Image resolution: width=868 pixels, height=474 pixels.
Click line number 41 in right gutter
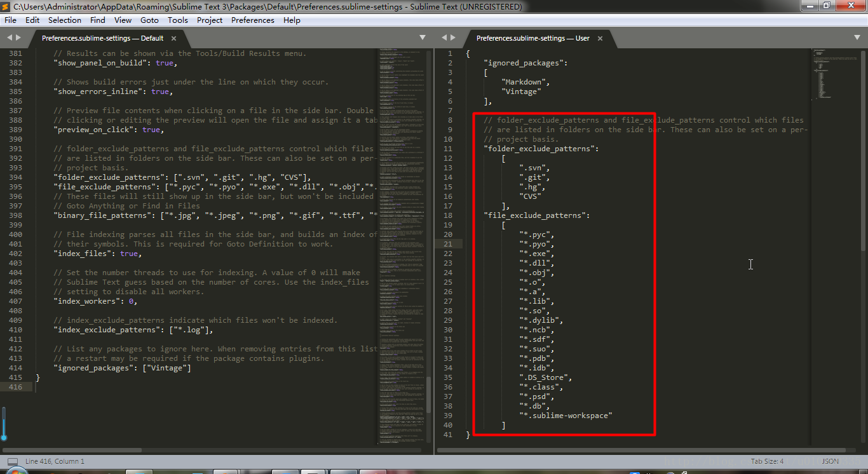(449, 435)
